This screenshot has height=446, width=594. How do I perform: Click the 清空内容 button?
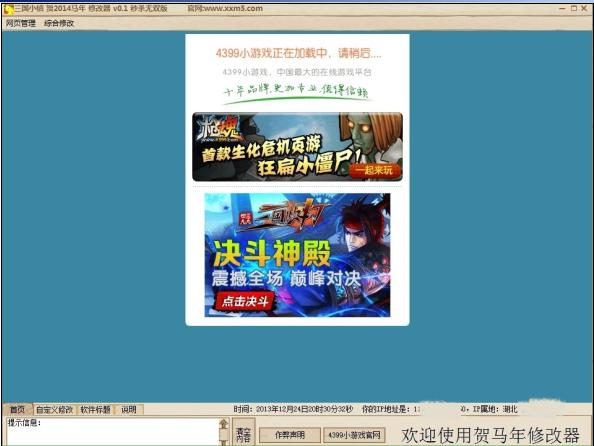(x=243, y=433)
